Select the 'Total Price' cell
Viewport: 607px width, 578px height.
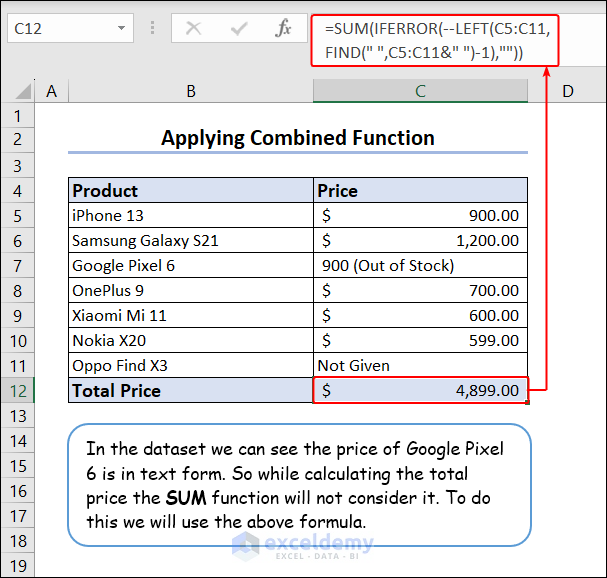tap(191, 391)
